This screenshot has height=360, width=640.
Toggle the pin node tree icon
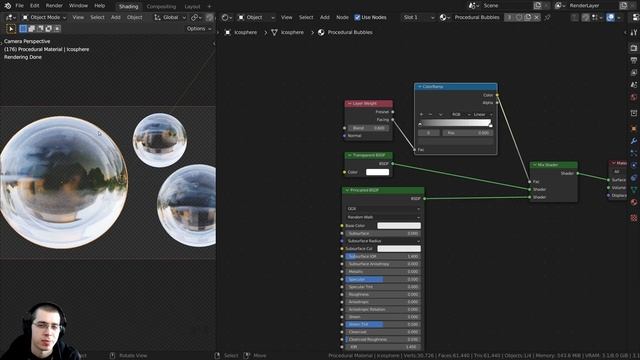[547, 18]
